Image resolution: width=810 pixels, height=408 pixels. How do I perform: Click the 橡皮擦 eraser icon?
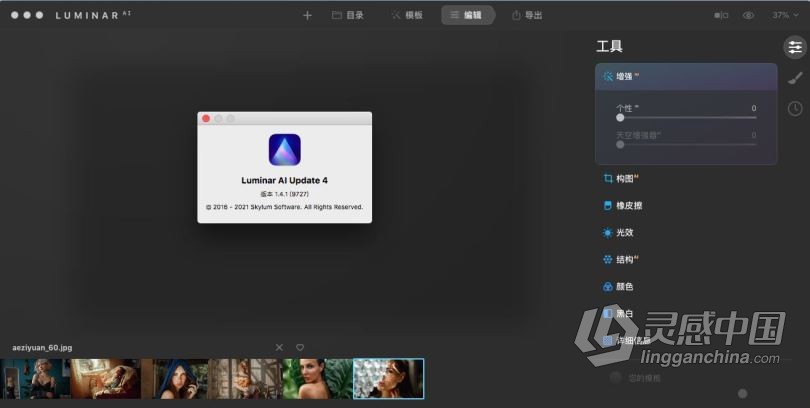(608, 206)
